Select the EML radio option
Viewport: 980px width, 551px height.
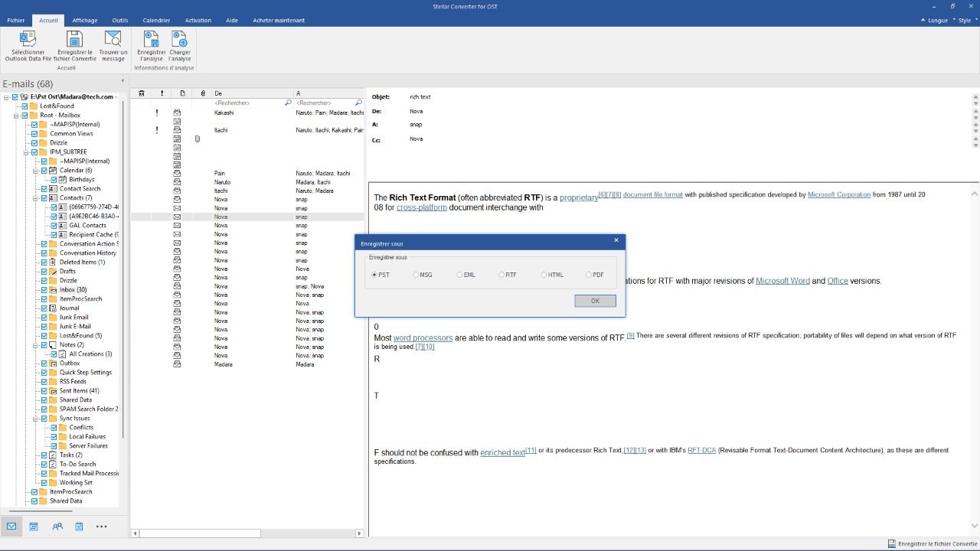pos(460,275)
